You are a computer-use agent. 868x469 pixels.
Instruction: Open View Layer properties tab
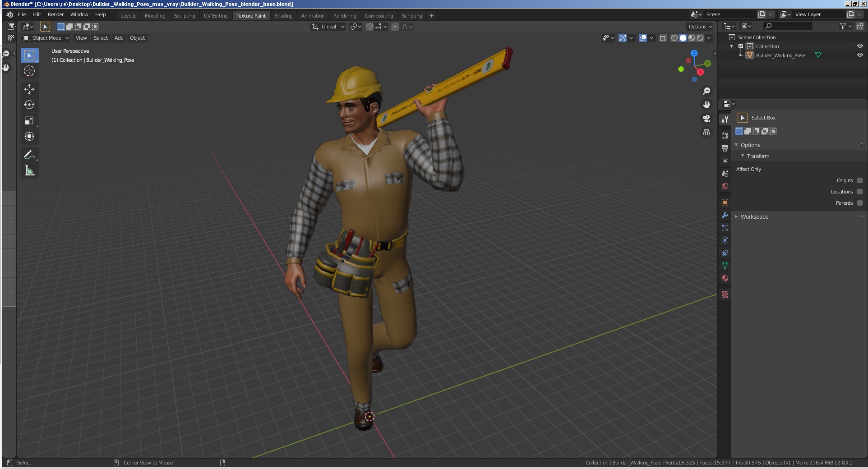(x=725, y=161)
